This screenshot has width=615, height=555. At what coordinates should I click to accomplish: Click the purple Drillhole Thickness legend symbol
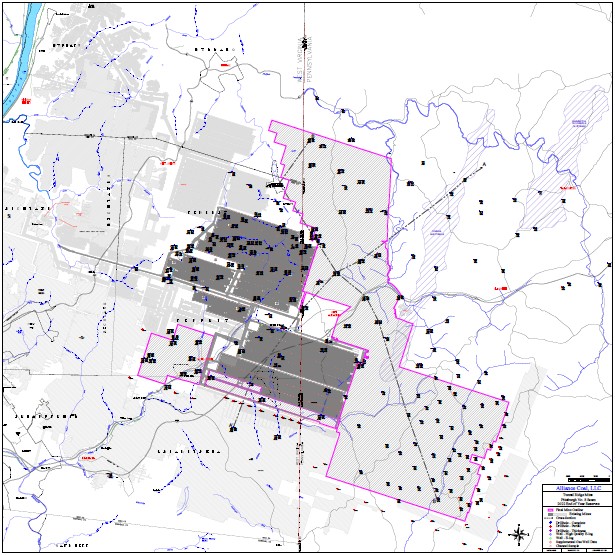tap(549, 530)
